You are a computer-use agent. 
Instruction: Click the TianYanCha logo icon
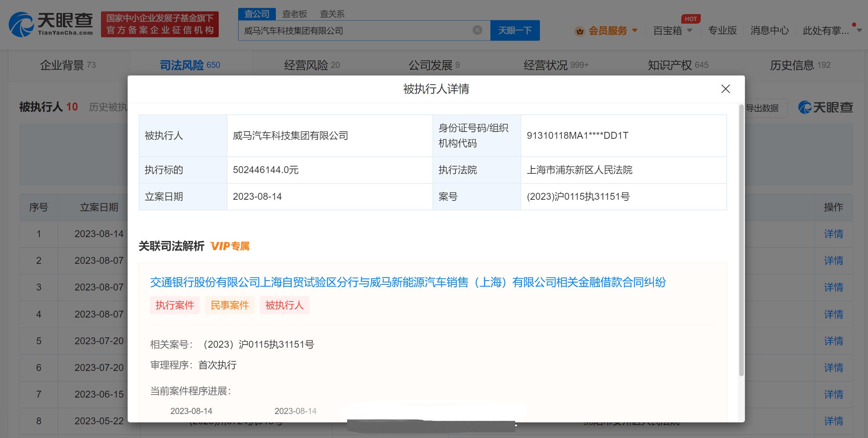pos(21,24)
